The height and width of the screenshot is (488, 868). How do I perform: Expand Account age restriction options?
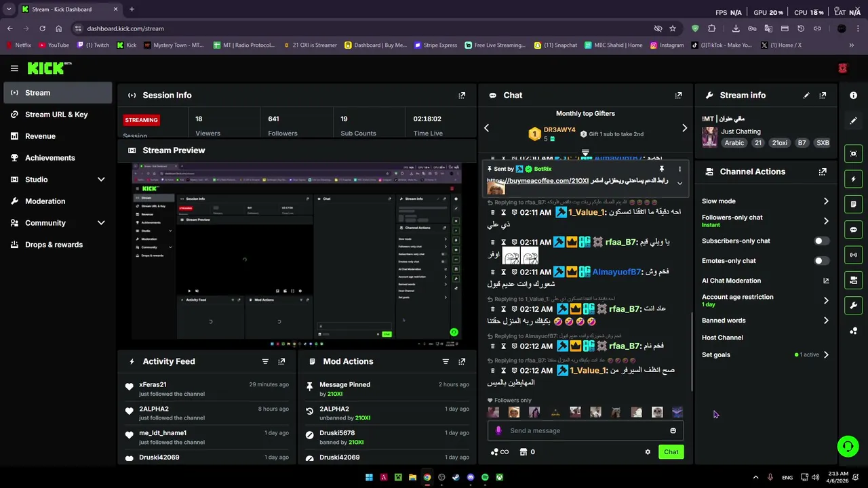826,300
